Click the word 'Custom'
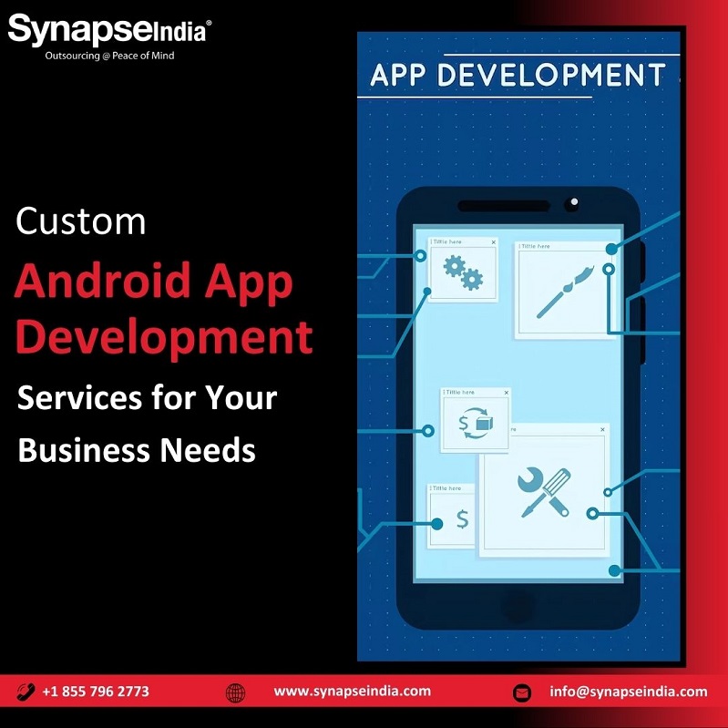Viewport: 728px width, 728px height. pos(81,221)
